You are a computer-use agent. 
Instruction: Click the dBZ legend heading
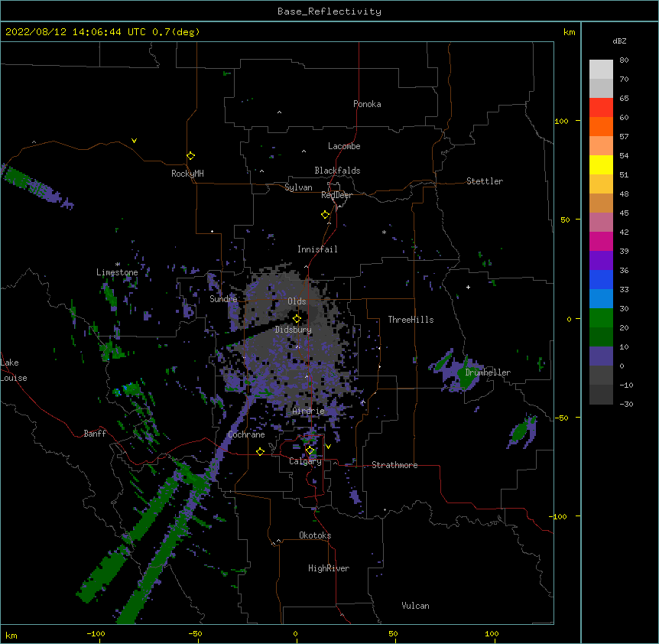[x=619, y=41]
